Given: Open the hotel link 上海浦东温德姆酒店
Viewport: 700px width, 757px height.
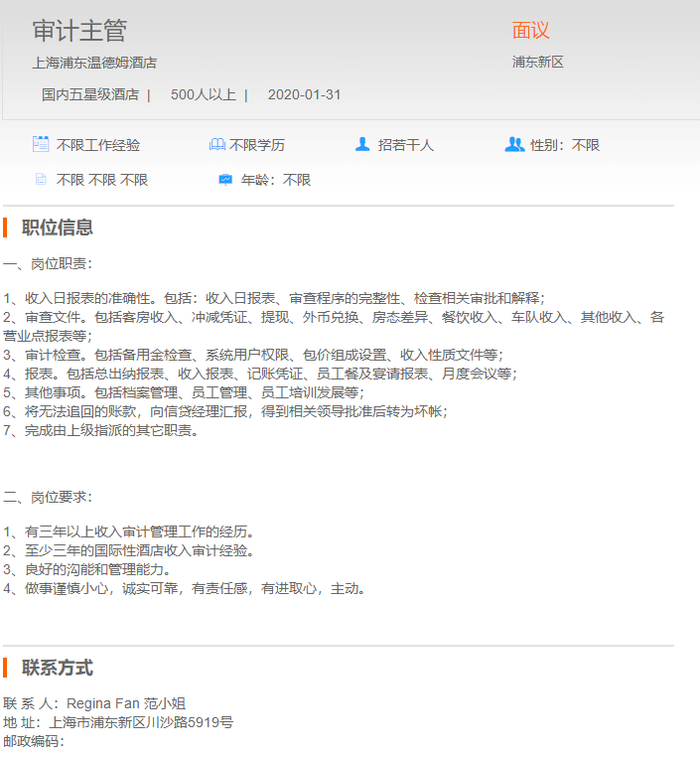Looking at the screenshot, I should click(x=94, y=63).
